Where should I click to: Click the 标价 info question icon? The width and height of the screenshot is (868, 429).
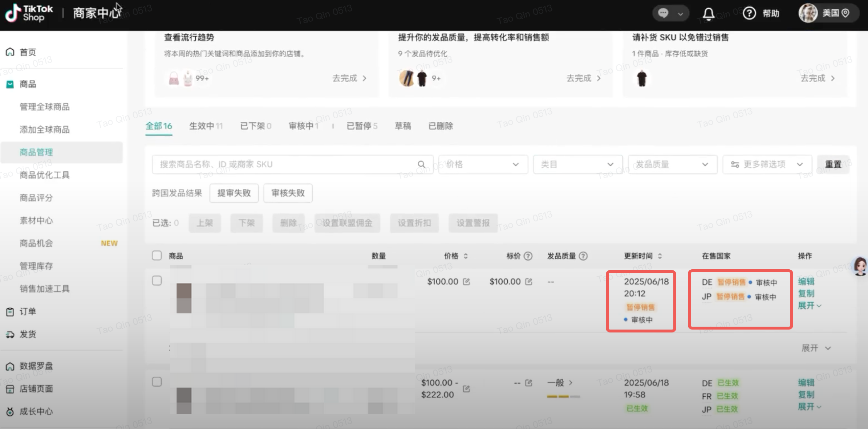coord(528,256)
